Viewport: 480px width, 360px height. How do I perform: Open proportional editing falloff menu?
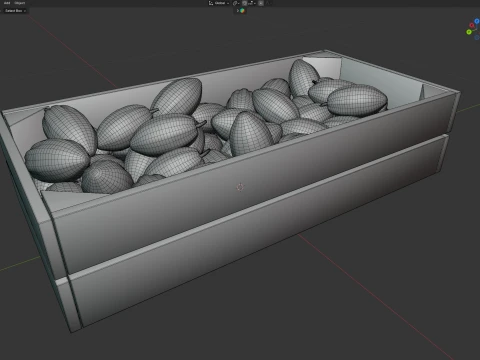point(269,3)
